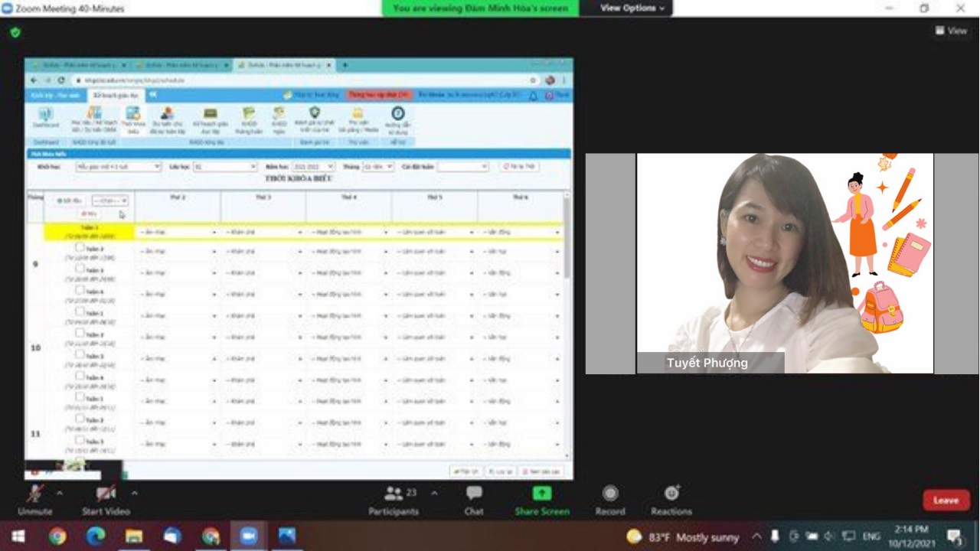The image size is (980, 551).
Task: Open the Reactions menu
Action: tap(671, 494)
